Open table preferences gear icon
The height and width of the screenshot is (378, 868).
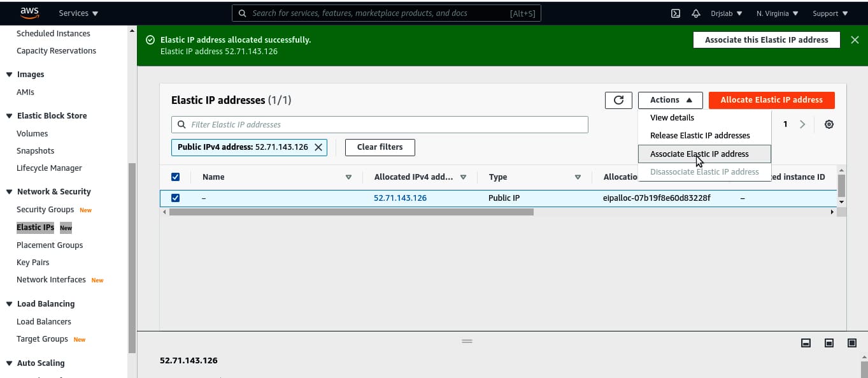click(x=829, y=125)
